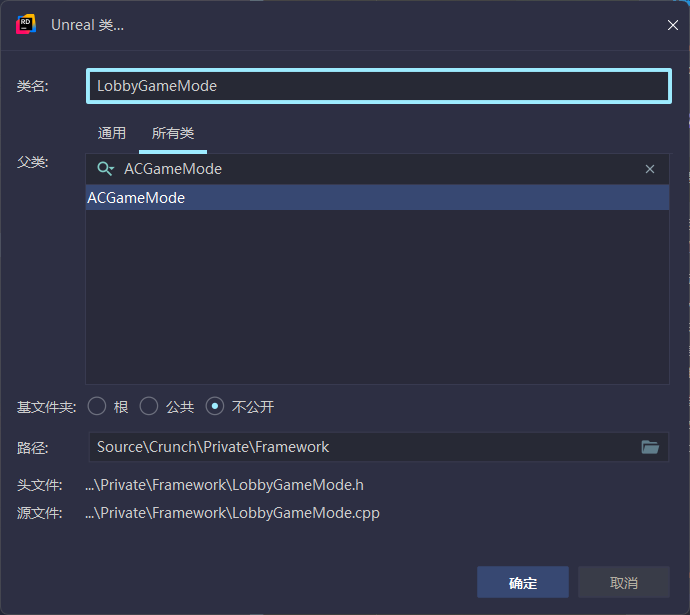
Task: Select the 不公开 base folder radio
Action: [215, 406]
